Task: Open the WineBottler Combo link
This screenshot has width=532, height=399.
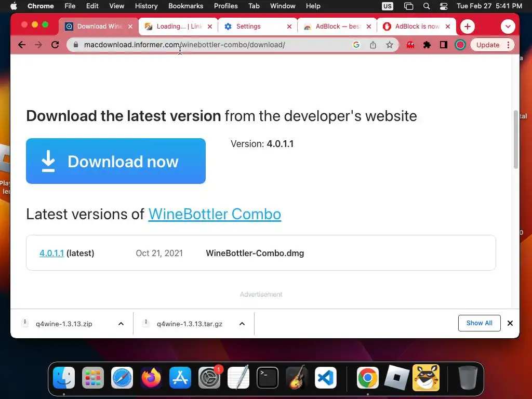Action: pos(215,214)
